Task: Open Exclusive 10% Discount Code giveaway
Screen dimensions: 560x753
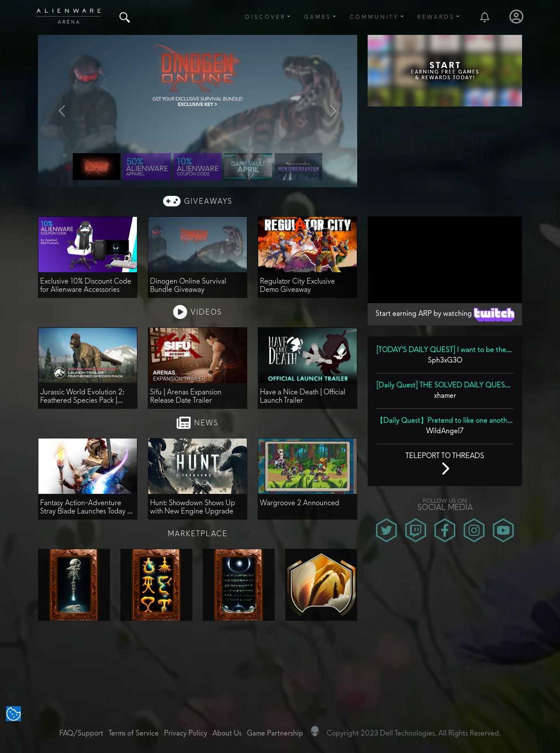Action: click(88, 257)
